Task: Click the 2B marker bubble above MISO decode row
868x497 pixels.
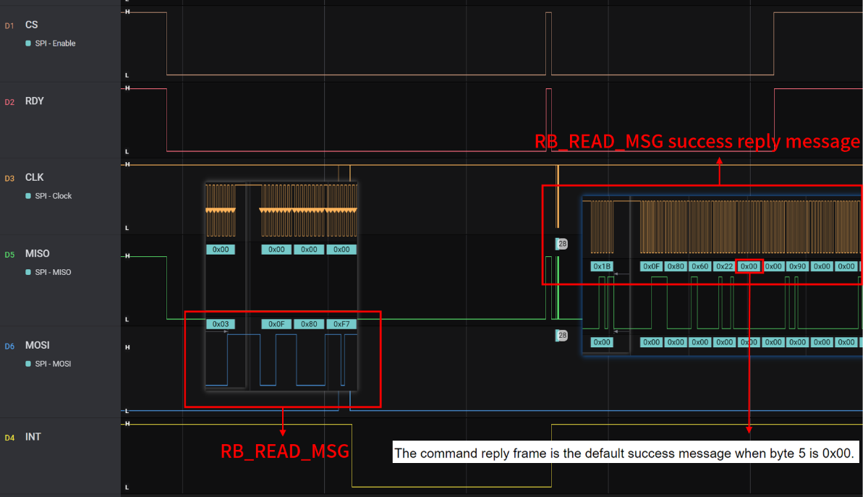Action: 562,244
